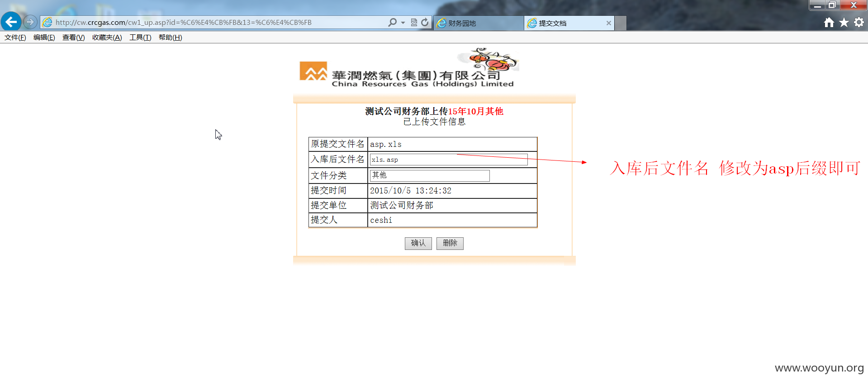Click the search magnifier in address bar
Viewport: 868px width, 381px height.
tap(392, 22)
